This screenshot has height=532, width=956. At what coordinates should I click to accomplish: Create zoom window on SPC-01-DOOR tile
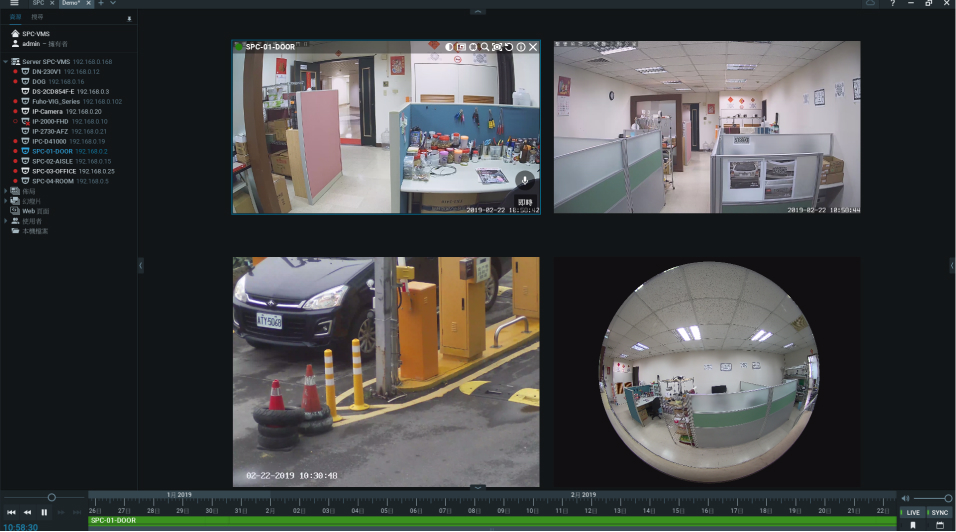click(x=485, y=46)
